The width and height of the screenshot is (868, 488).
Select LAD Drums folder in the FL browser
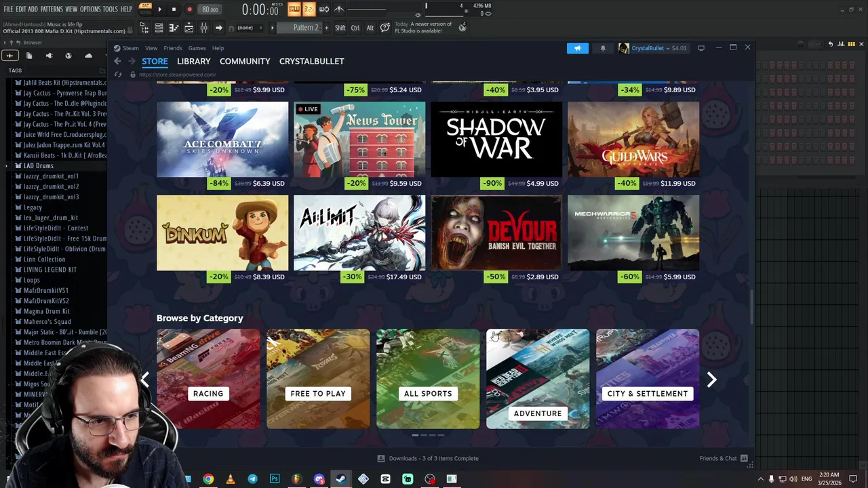click(38, 165)
